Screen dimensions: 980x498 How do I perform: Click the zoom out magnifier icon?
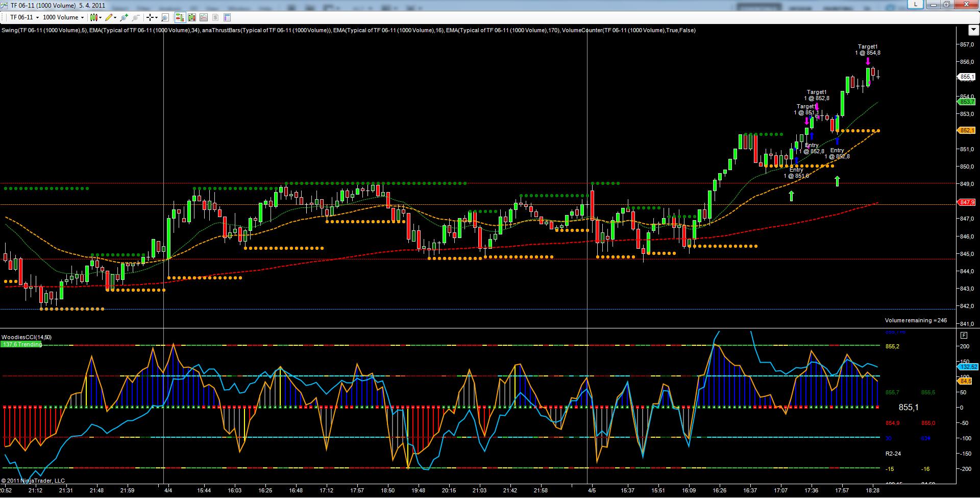pos(136,17)
